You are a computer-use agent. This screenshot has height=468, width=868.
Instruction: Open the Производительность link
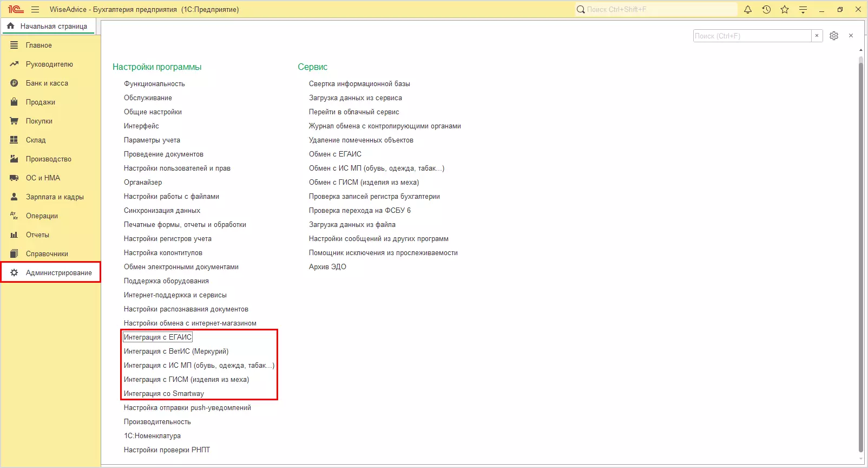[x=157, y=422]
